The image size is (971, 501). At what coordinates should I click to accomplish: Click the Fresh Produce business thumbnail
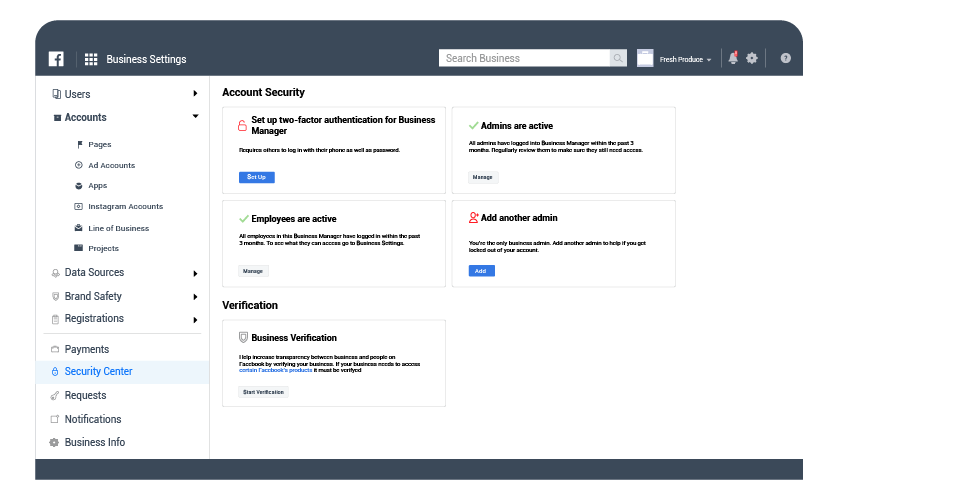pyautogui.click(x=645, y=58)
